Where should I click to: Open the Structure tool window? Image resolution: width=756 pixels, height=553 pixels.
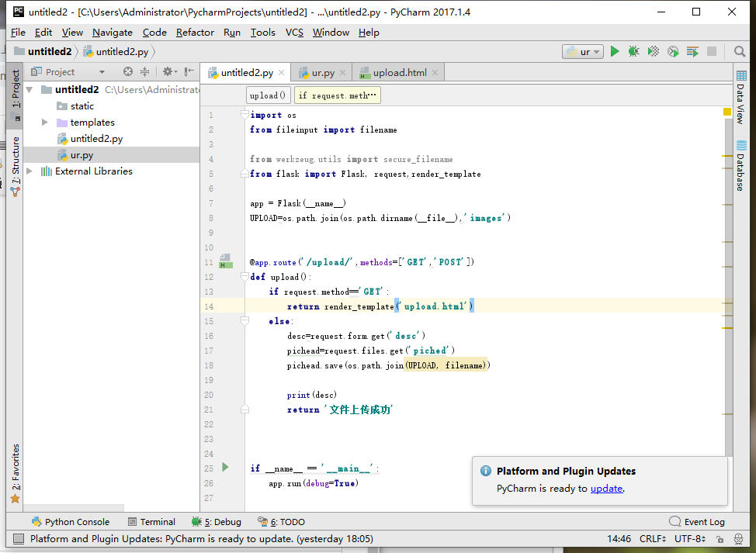(16, 166)
